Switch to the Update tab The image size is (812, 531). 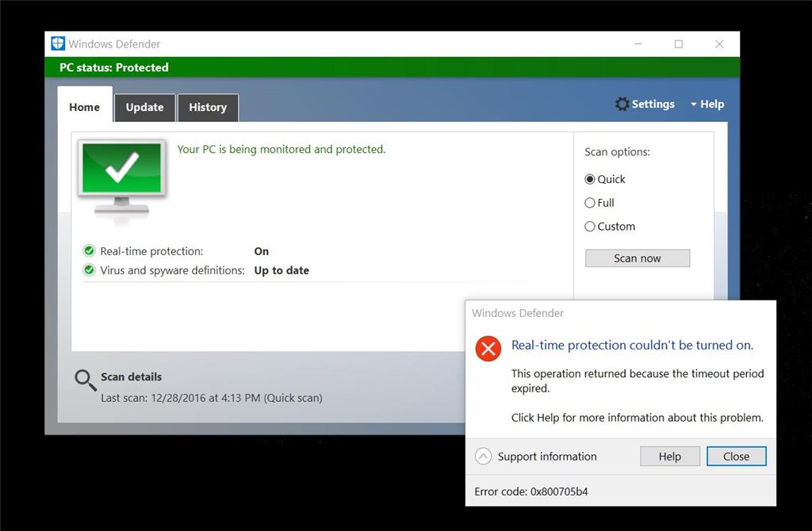tap(144, 108)
